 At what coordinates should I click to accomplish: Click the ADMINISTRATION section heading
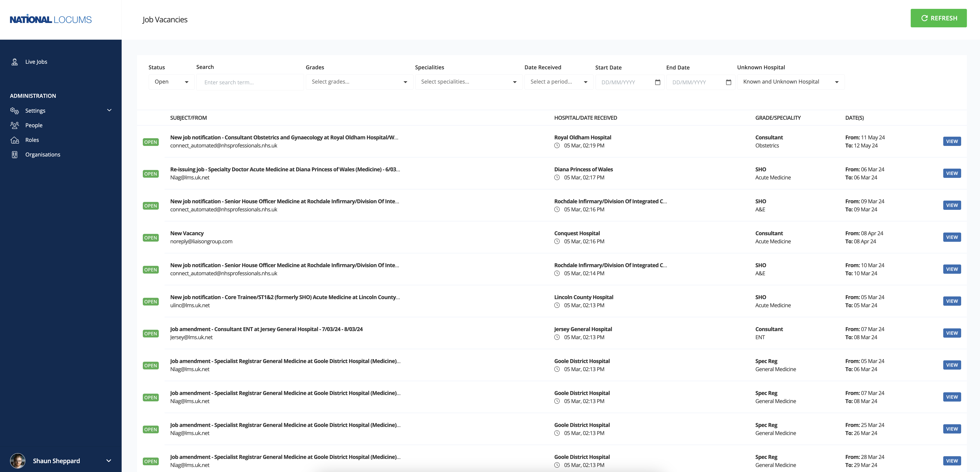(x=33, y=96)
